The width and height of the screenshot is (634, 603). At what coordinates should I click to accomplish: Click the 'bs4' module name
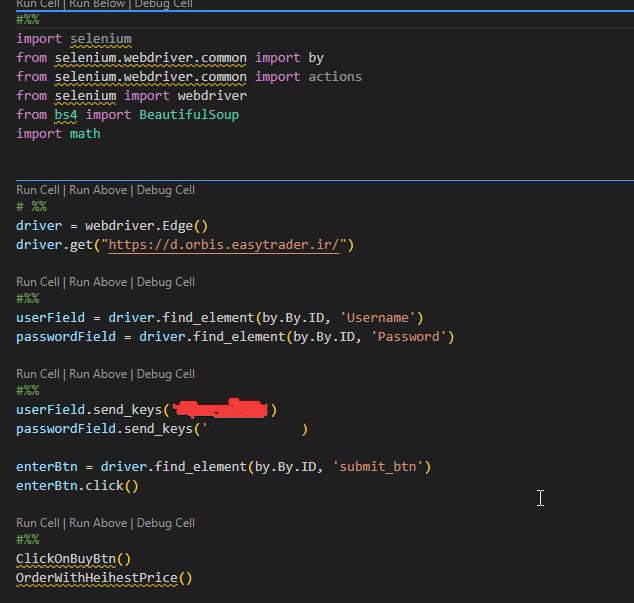tap(66, 115)
